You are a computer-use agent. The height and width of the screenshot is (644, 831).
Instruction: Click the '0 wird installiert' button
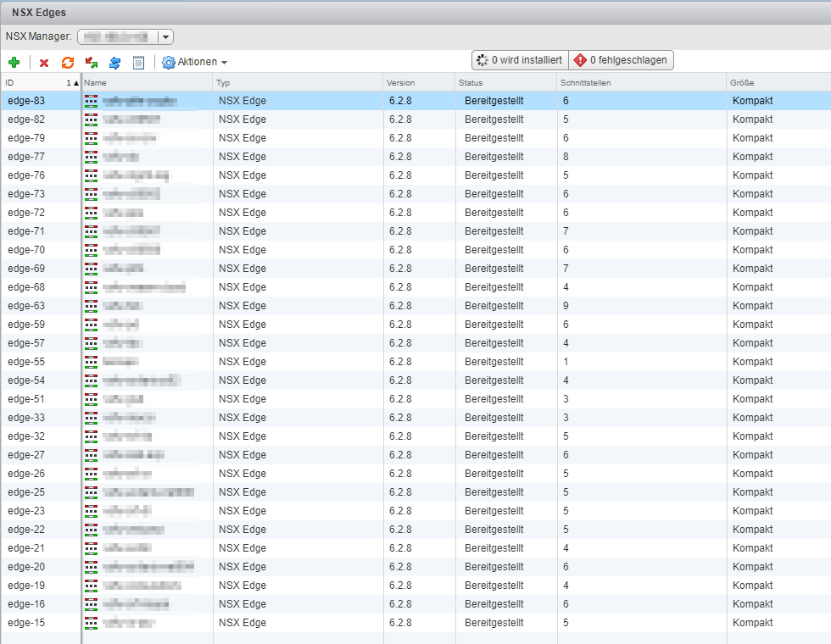(520, 60)
